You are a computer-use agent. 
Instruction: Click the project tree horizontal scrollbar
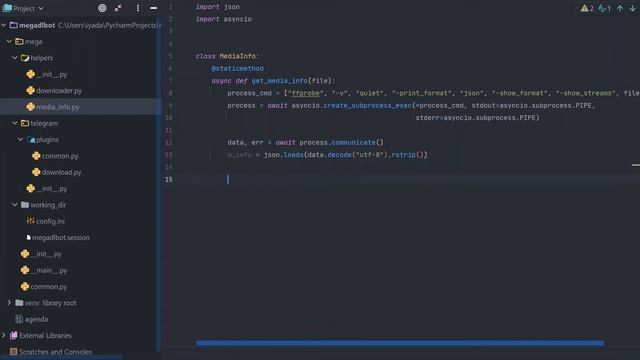coord(61,358)
